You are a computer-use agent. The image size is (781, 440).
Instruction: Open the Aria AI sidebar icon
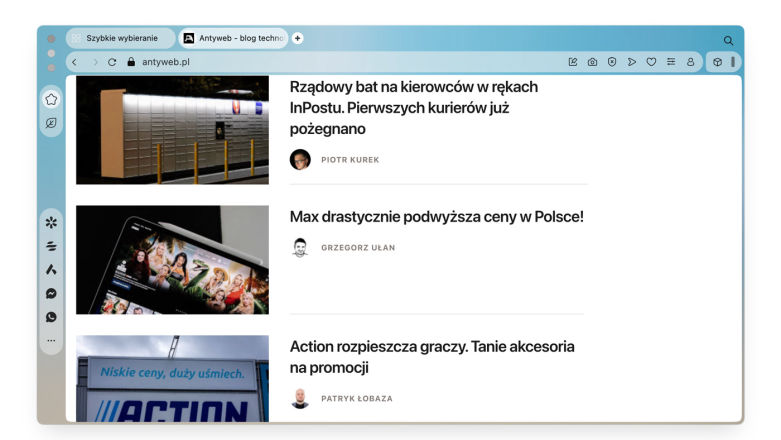[x=51, y=270]
